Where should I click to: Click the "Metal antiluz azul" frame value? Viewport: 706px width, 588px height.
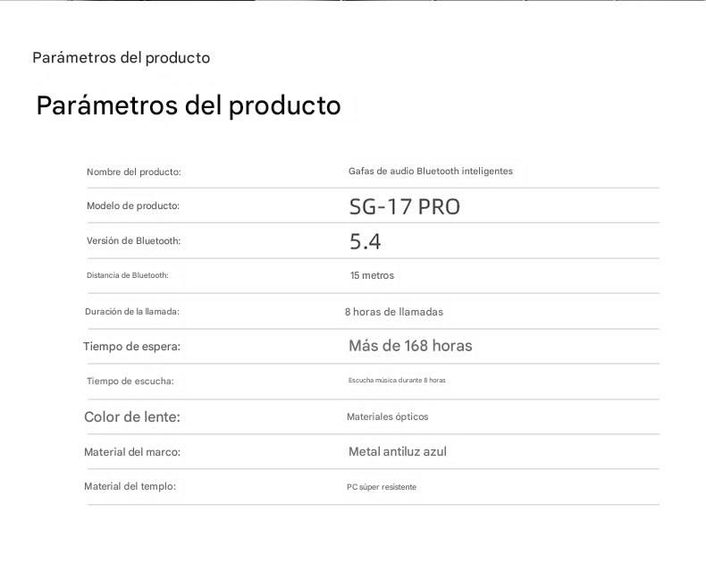[x=397, y=451]
